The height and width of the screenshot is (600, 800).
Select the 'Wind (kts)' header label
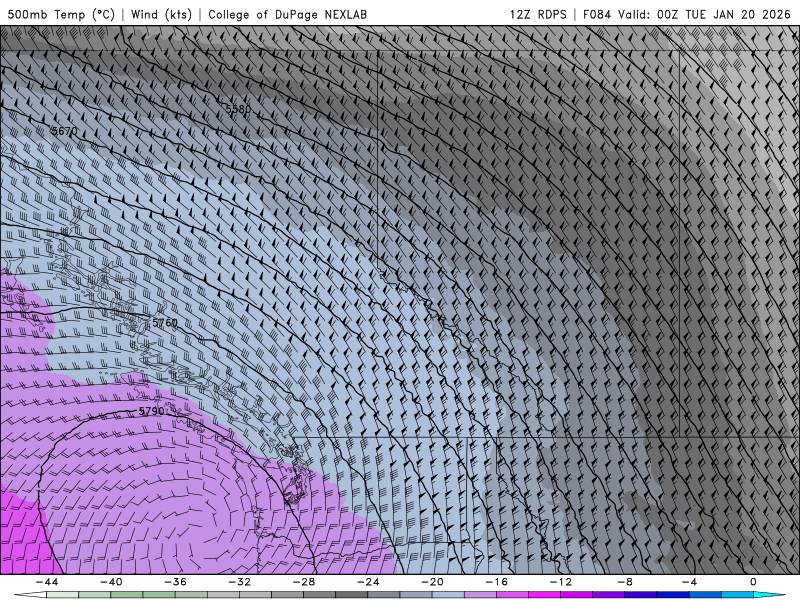click(161, 14)
